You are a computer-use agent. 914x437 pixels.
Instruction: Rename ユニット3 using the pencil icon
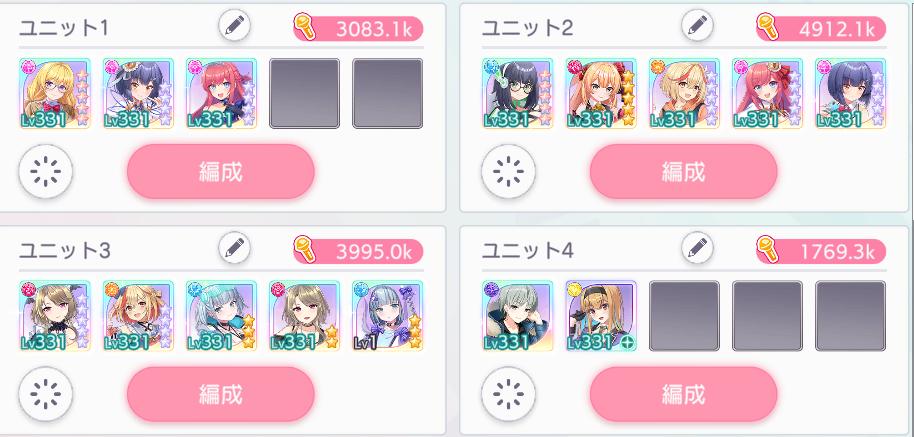(x=234, y=248)
